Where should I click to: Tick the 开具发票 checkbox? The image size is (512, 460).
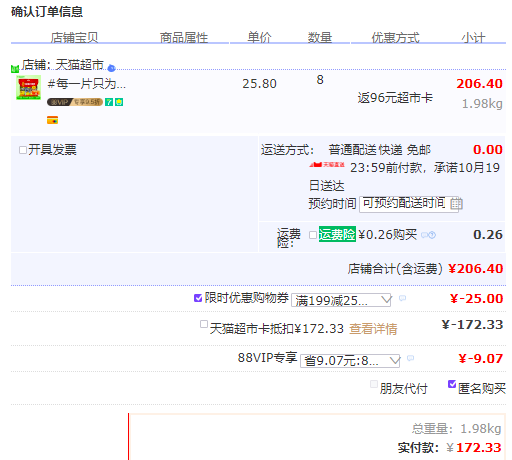23,150
